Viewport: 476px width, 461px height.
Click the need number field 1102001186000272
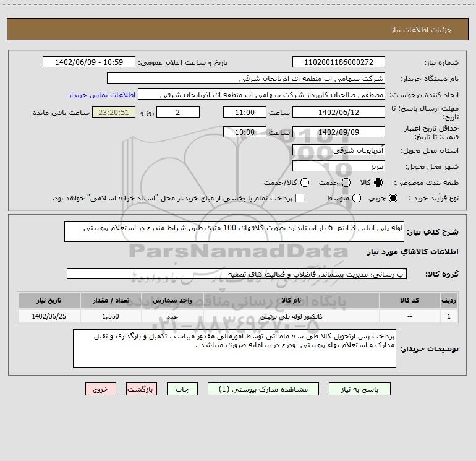[339, 62]
